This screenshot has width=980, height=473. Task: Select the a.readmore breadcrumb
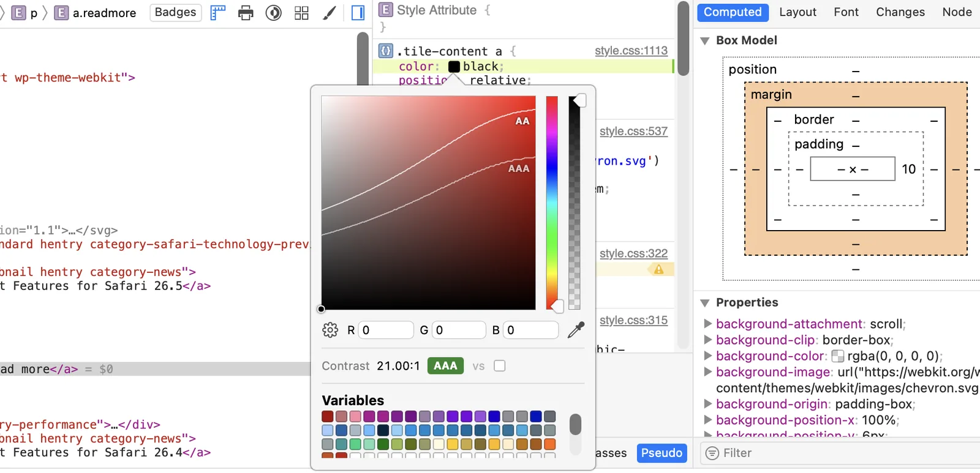(x=96, y=12)
